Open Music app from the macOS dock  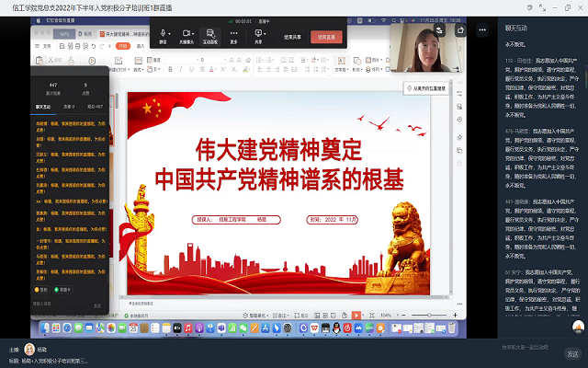tap(187, 328)
